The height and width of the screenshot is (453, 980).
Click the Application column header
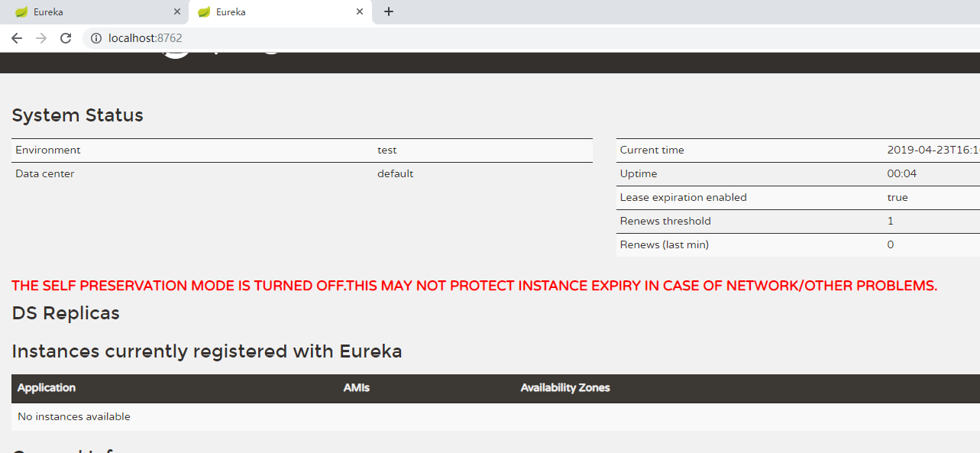[47, 388]
